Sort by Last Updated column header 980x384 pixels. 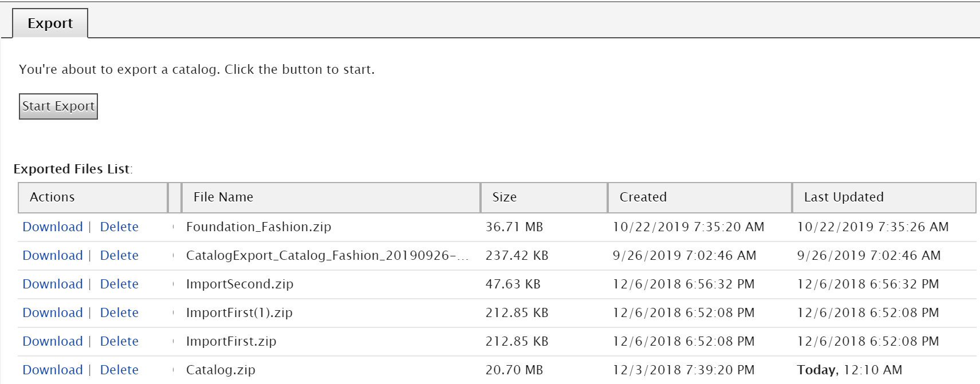884,197
